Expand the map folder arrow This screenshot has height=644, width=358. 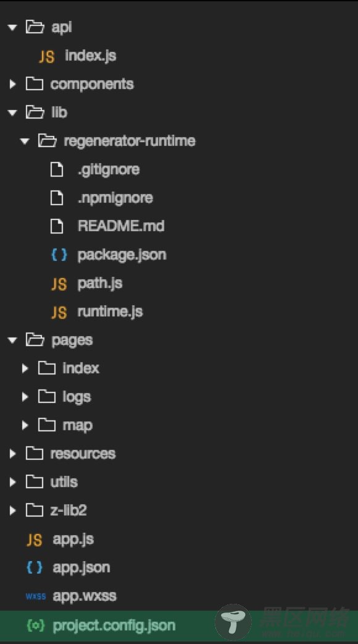click(x=25, y=425)
